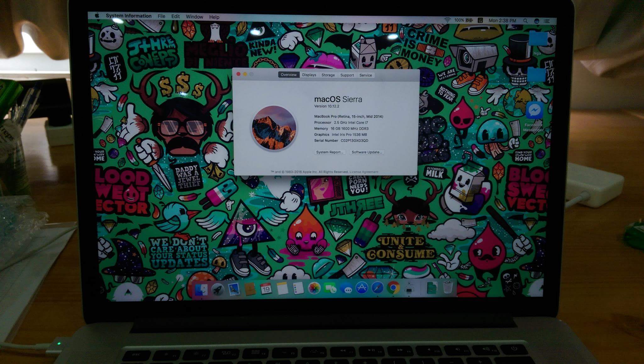Open Photos from the Dock

click(x=314, y=288)
